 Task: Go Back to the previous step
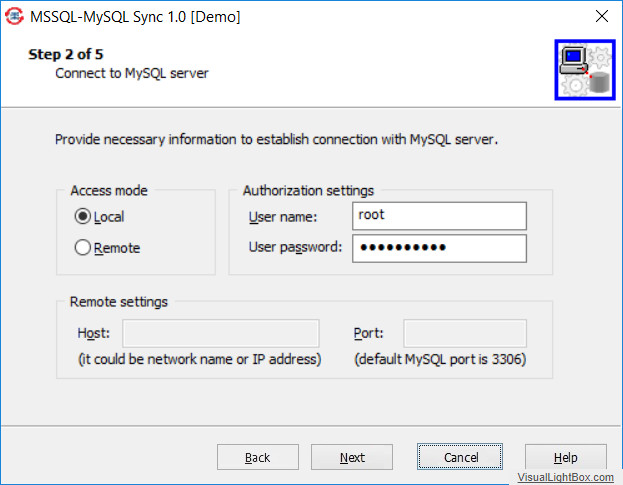coord(257,457)
